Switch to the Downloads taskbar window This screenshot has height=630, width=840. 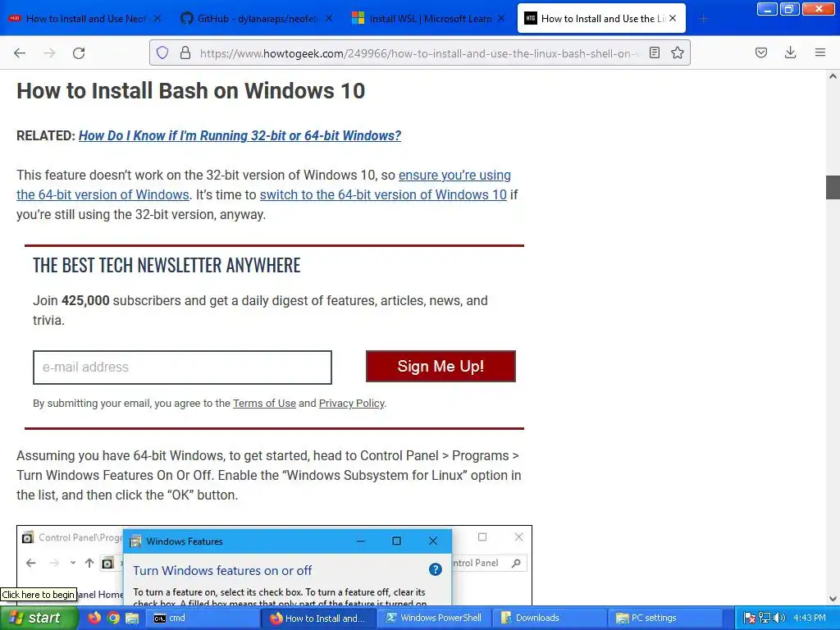click(549, 618)
